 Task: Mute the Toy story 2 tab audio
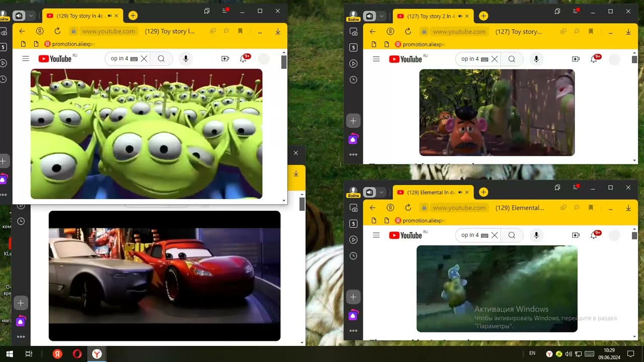[460, 16]
